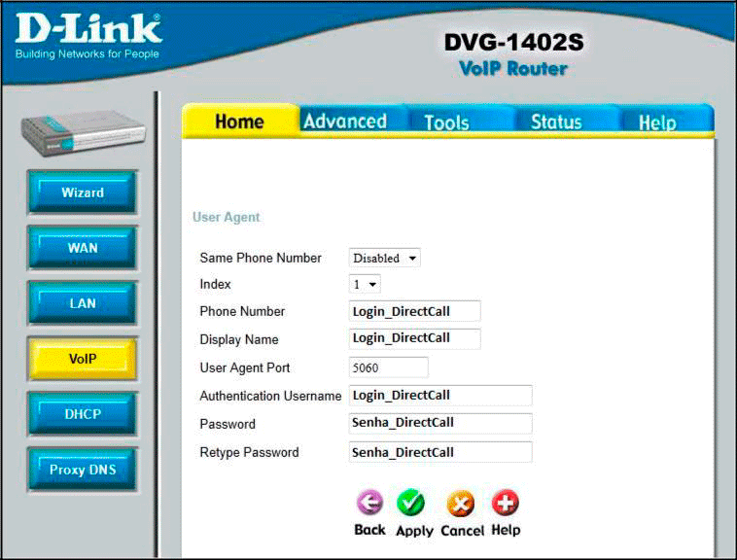Click the Retype Password label
Viewport: 737px width, 560px height.
tap(249, 452)
